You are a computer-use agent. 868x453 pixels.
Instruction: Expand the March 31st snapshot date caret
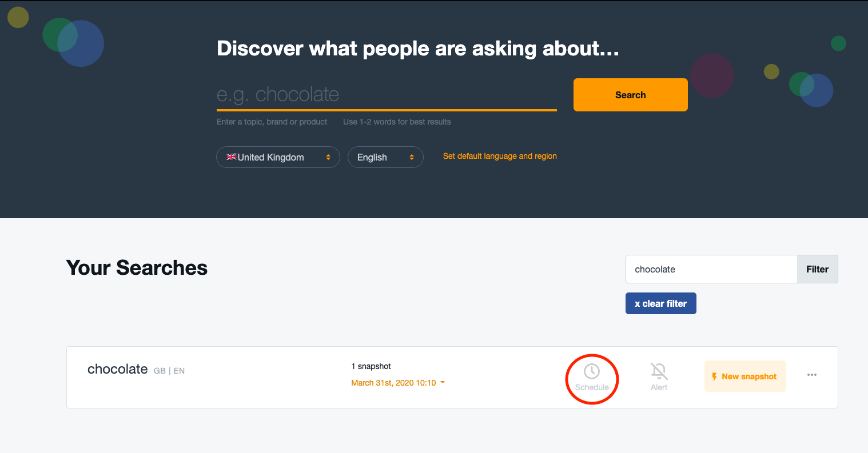441,383
